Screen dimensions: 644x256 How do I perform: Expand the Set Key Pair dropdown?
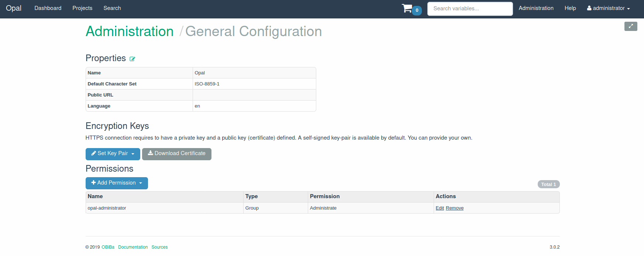113,154
